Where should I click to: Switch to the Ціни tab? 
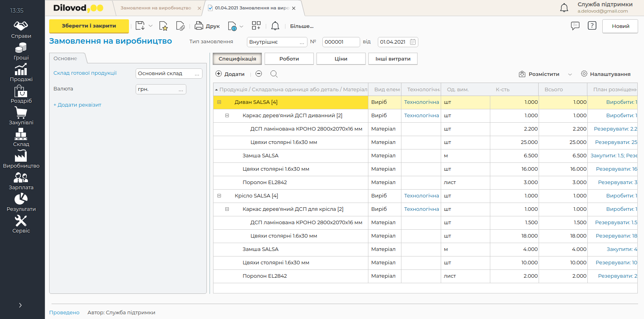point(341,59)
